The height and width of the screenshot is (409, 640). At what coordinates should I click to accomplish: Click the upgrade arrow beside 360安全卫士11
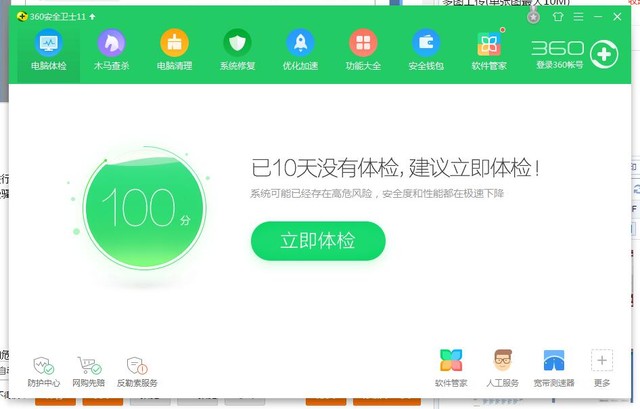[92, 17]
